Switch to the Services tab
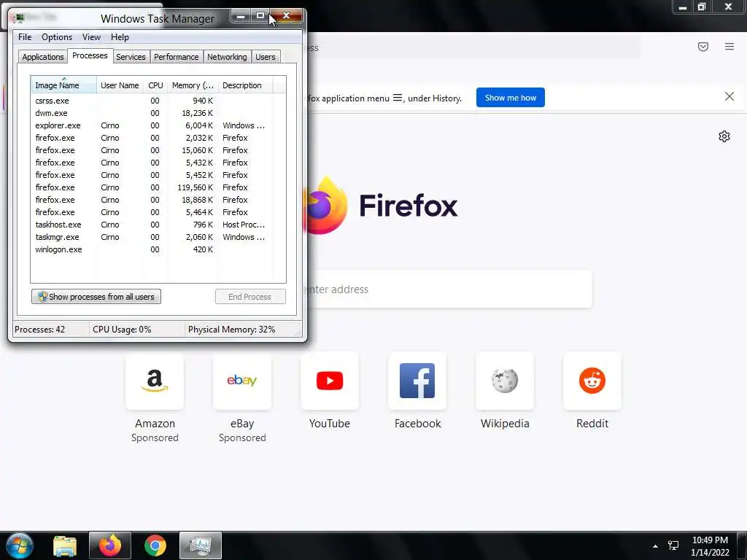This screenshot has width=747, height=560. click(131, 57)
